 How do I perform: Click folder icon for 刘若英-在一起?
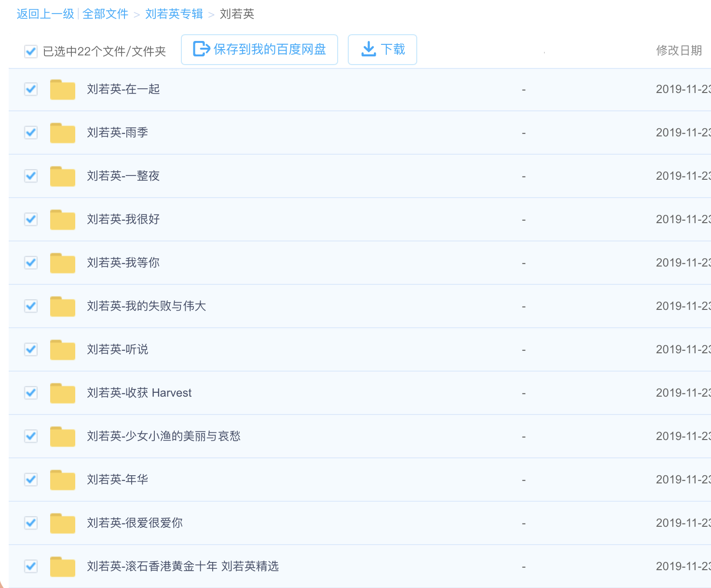63,90
